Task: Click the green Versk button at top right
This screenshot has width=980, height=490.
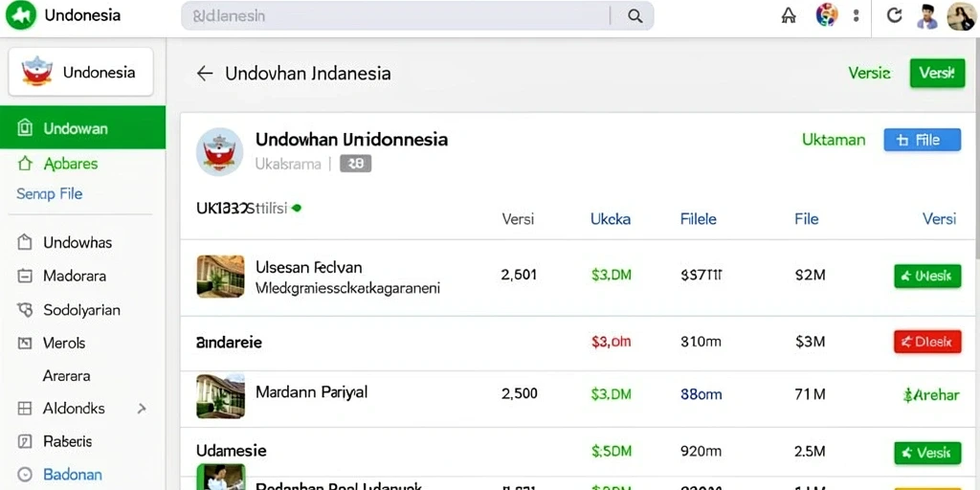Action: 938,73
